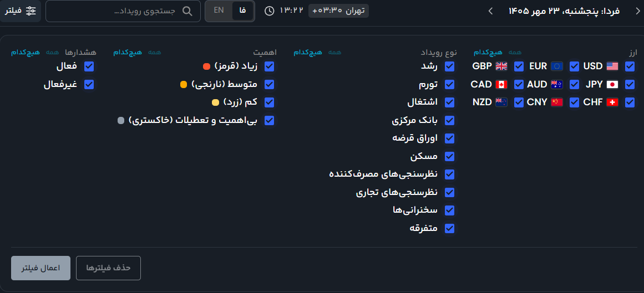Select هیچ‌کدام in the اهمیت group
The width and height of the screenshot is (644, 293).
[128, 53]
